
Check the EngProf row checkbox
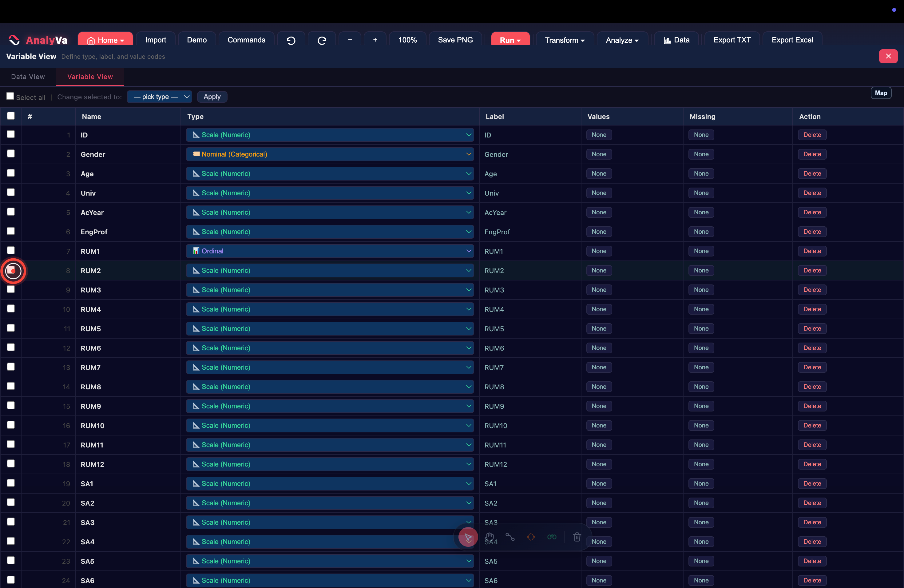(x=11, y=231)
